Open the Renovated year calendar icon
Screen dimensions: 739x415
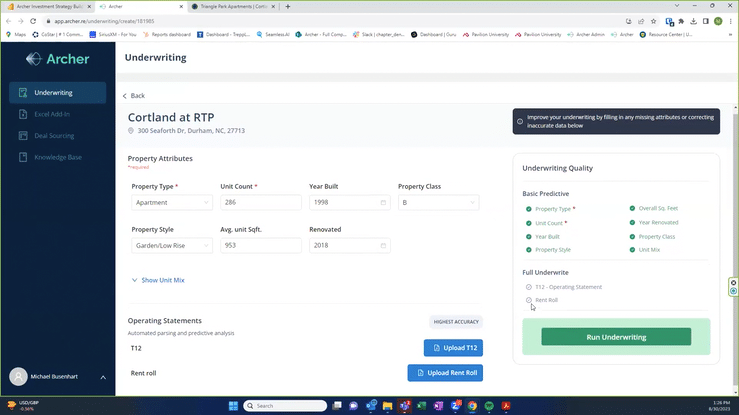click(x=383, y=245)
